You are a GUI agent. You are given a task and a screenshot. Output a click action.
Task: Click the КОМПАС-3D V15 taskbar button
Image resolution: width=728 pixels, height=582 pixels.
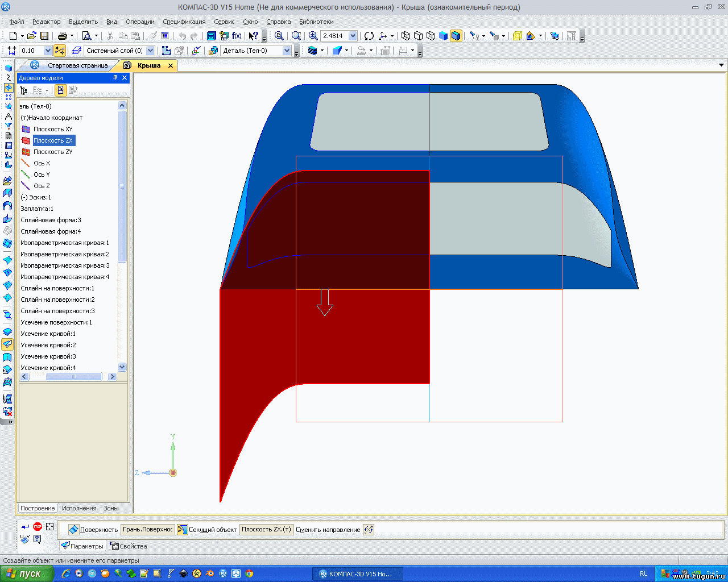pos(357,573)
